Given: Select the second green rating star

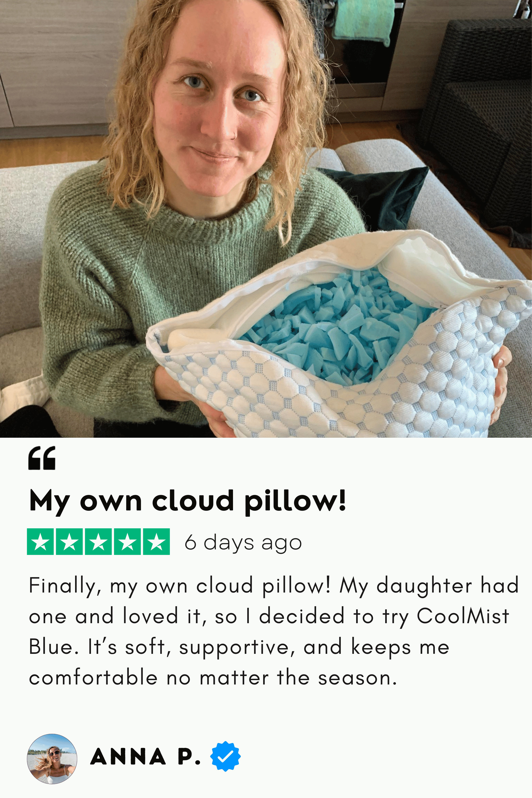Looking at the screenshot, I should point(69,542).
